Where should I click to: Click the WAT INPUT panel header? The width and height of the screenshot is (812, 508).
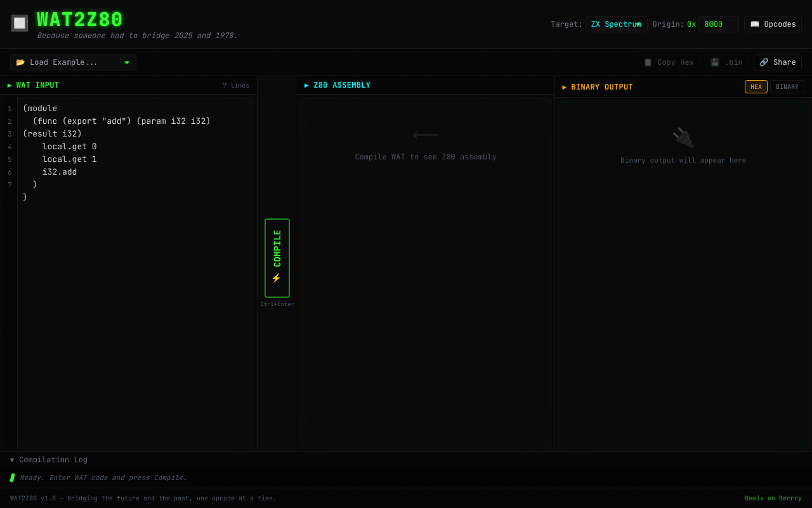(128, 85)
